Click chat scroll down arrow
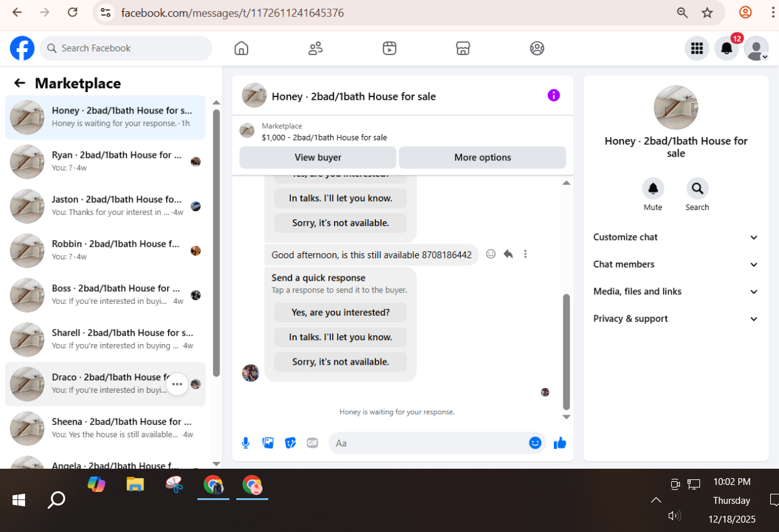Viewport: 779px width, 532px height. click(x=567, y=417)
